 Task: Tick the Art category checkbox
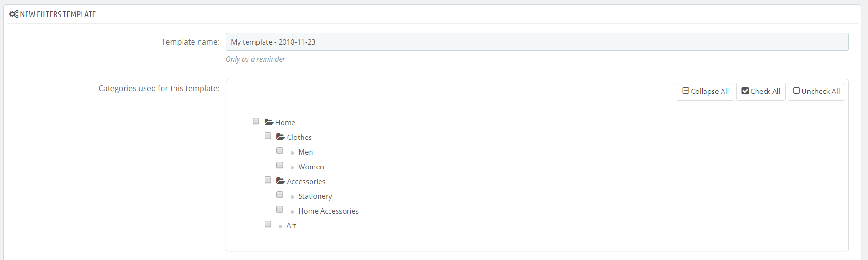tap(268, 224)
